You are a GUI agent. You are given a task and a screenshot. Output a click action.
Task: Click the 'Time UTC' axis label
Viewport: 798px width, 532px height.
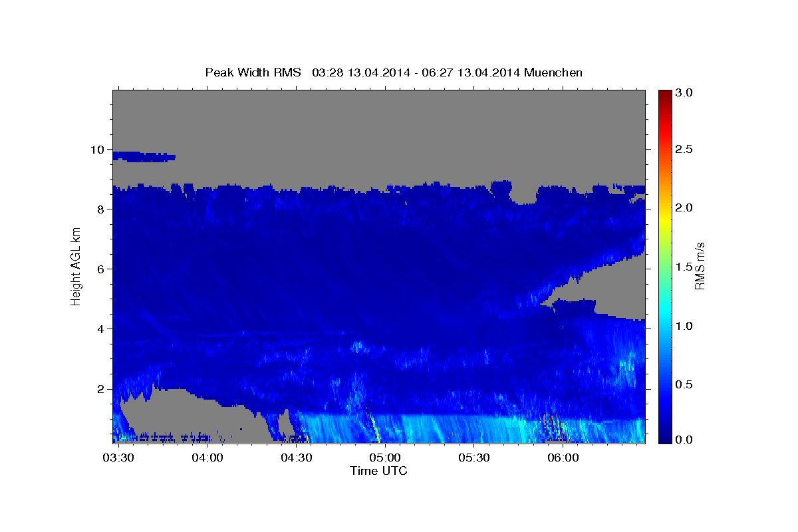click(x=378, y=471)
